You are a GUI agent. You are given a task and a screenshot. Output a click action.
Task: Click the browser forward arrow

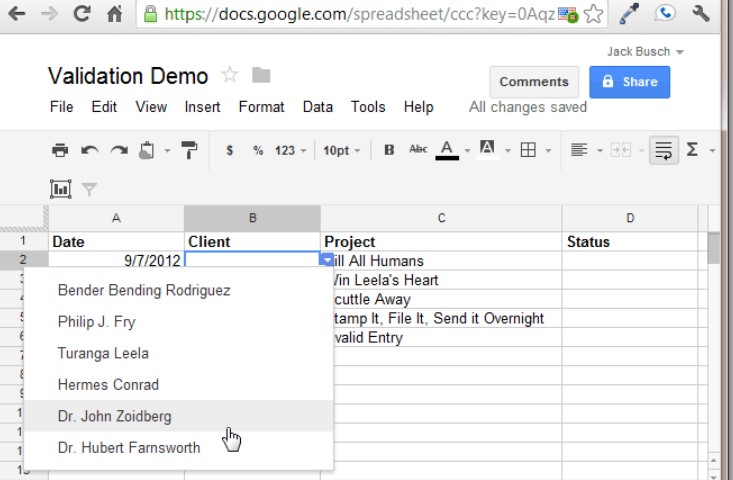(49, 14)
